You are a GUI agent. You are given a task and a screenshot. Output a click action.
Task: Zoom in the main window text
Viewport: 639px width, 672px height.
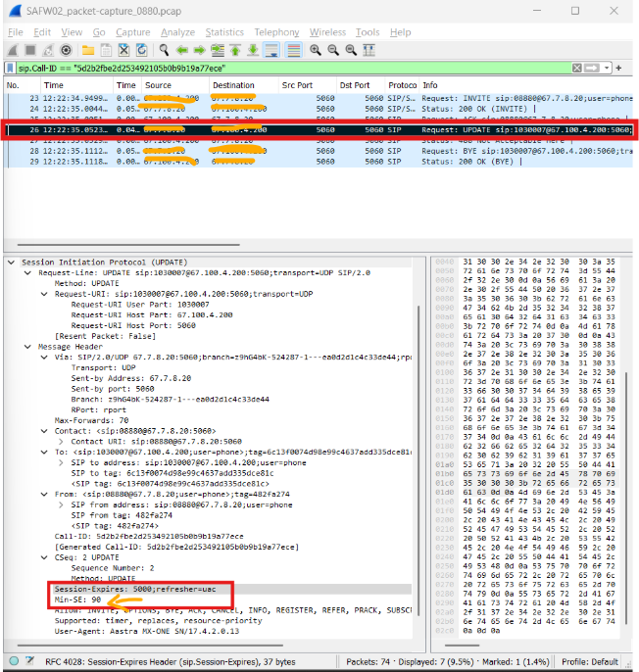pyautogui.click(x=316, y=51)
